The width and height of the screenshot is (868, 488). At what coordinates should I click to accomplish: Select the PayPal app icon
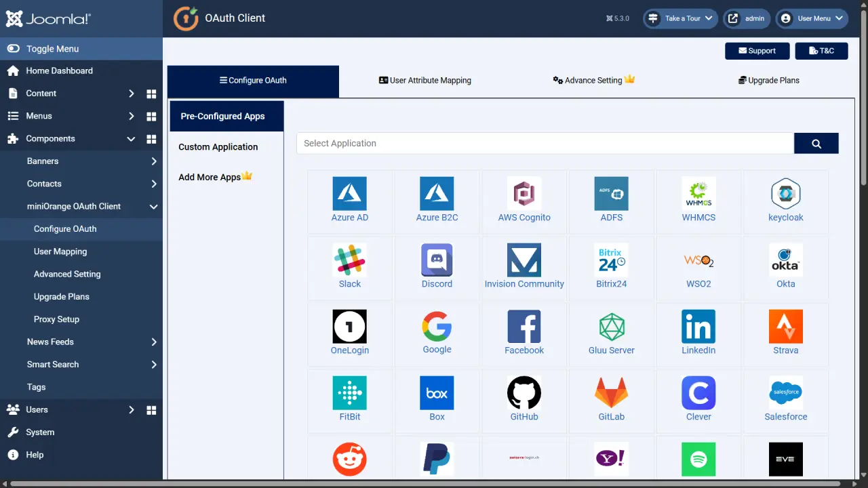pyautogui.click(x=437, y=460)
